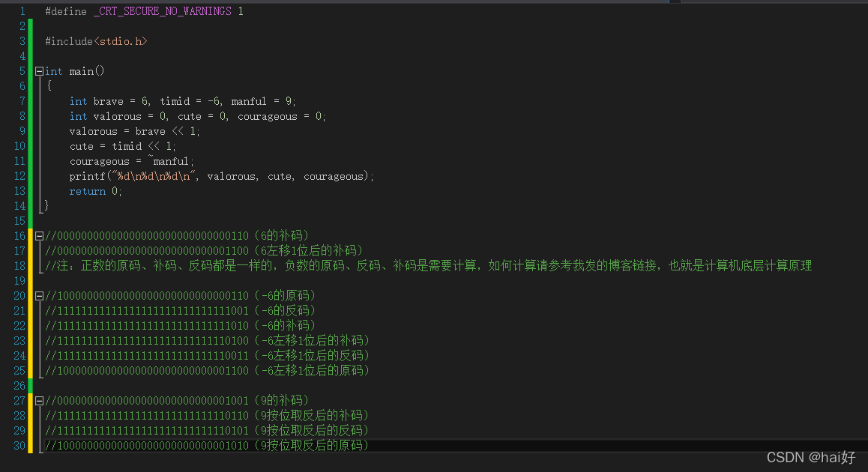Screen dimensions: 868x472
Task: Click 9按位取反后的补码 comment on line 28
Action: point(312,415)
